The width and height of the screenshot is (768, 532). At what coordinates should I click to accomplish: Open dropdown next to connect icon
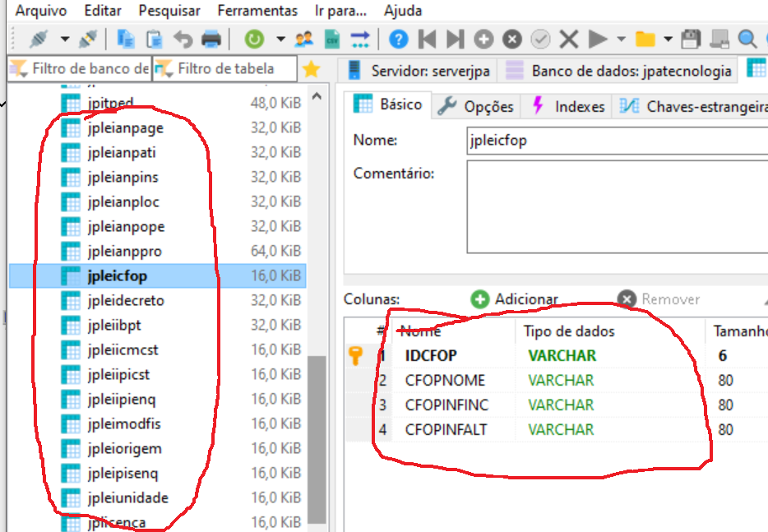[x=65, y=39]
